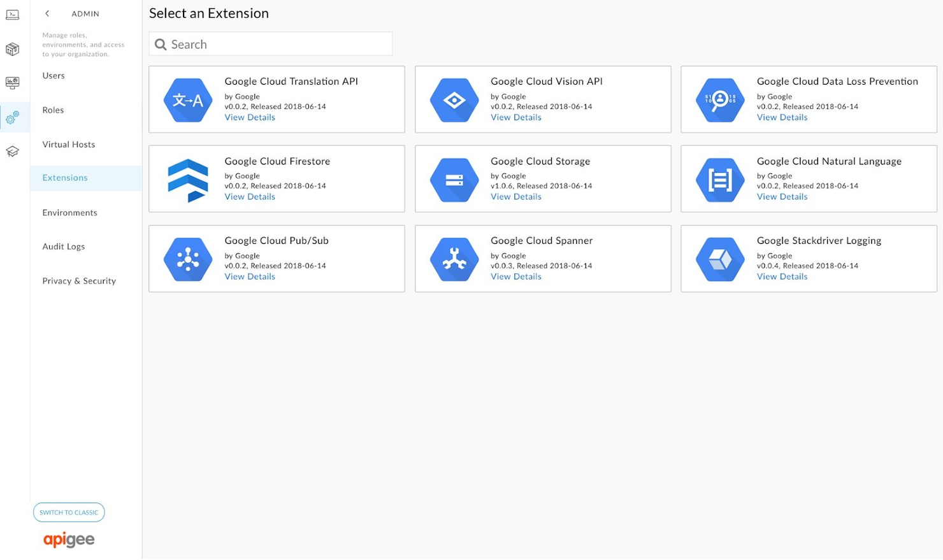This screenshot has height=560, width=943.
Task: Open the Learn graduation cap icon
Action: [13, 152]
